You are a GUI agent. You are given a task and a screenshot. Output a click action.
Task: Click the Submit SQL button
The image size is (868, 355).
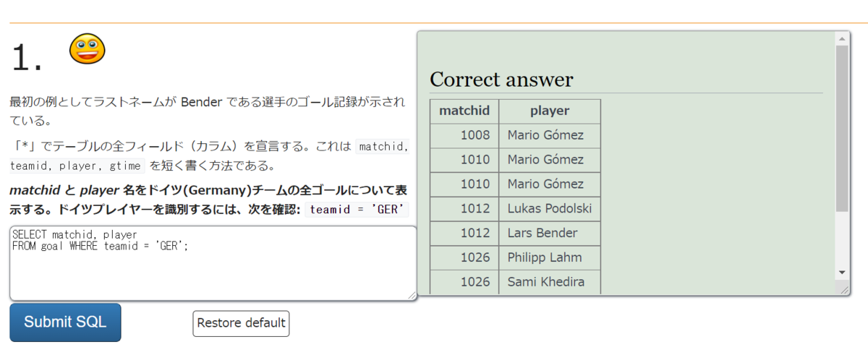point(65,322)
